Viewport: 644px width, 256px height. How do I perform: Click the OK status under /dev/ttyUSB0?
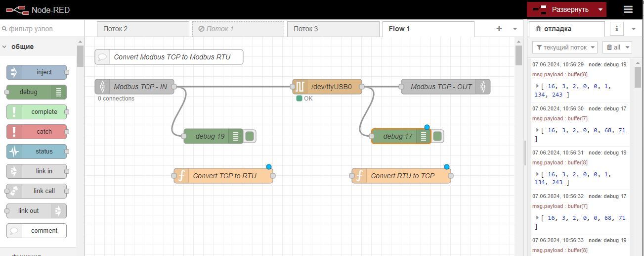tap(304, 99)
